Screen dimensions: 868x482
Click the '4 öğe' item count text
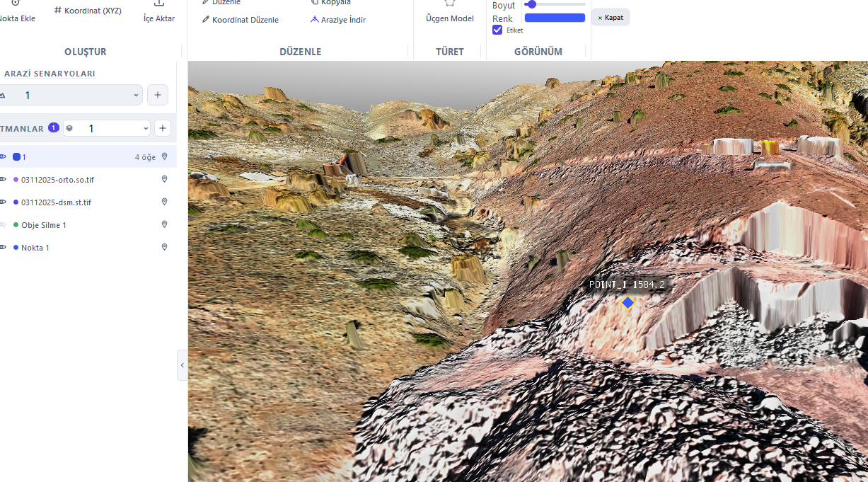[x=145, y=157]
